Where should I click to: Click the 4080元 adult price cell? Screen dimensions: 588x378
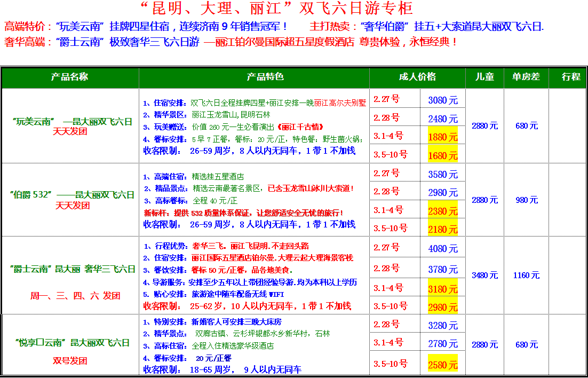point(443,249)
